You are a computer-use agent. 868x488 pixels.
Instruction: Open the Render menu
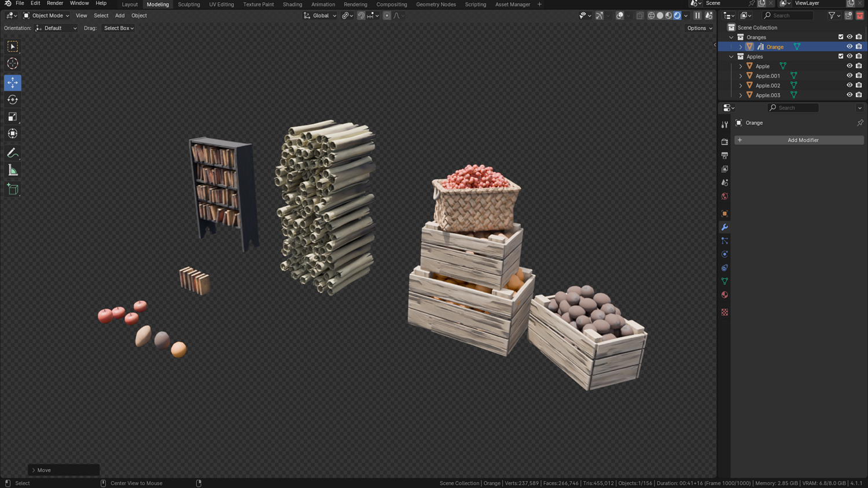point(55,3)
